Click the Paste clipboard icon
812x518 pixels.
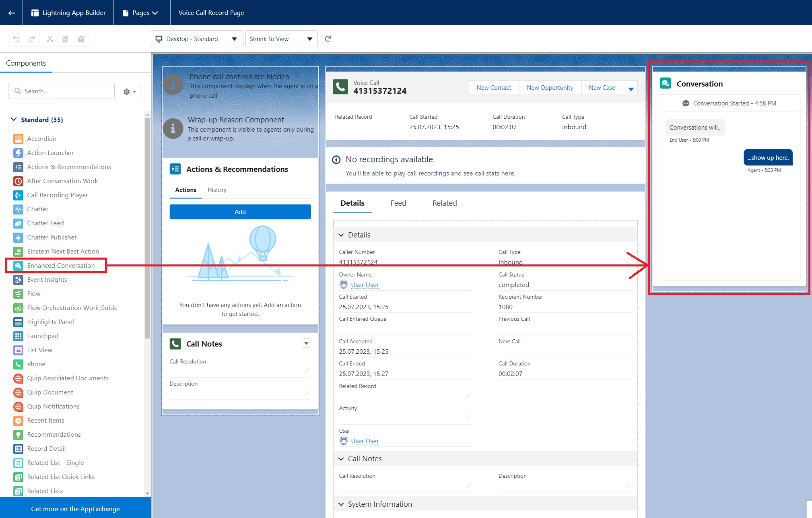(81, 39)
